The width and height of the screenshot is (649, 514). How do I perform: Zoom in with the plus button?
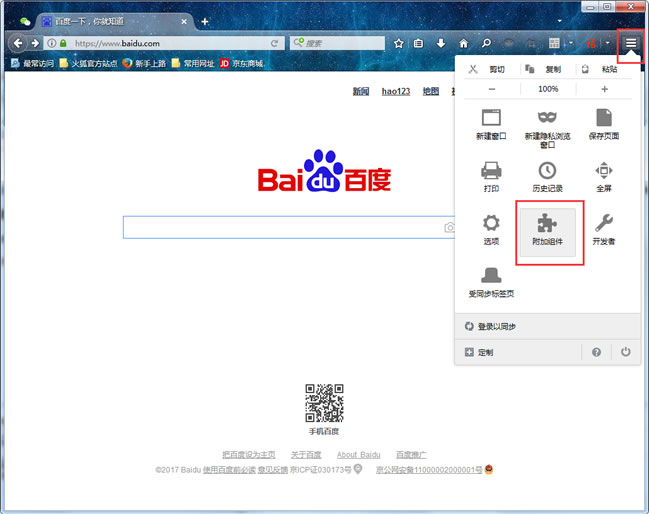point(604,89)
